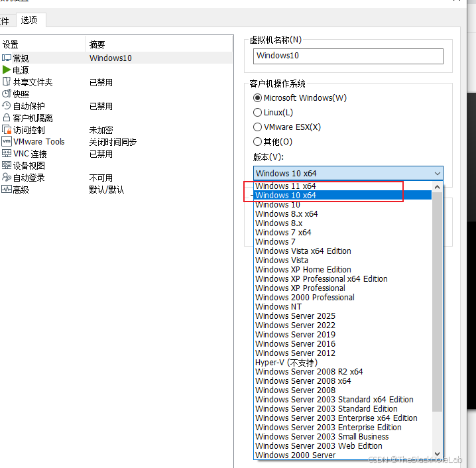Image resolution: width=476 pixels, height=468 pixels.
Task: Click the dropdown list scrollbar thumb
Action: click(437, 302)
